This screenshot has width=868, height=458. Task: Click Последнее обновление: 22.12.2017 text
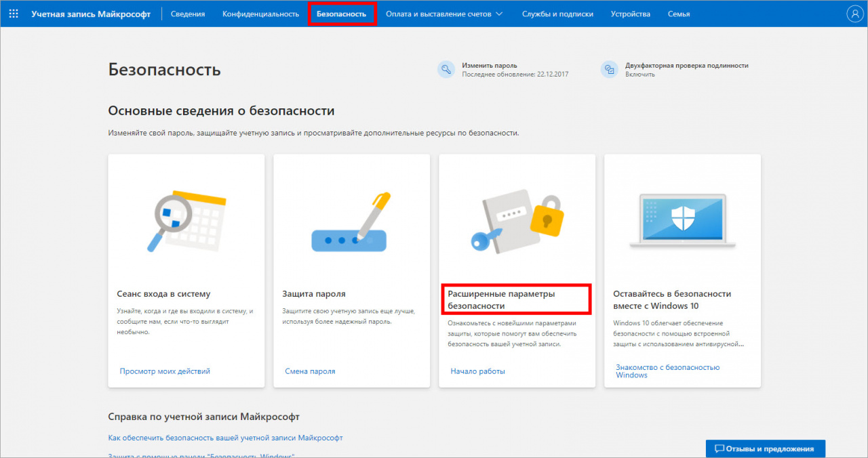(515, 74)
